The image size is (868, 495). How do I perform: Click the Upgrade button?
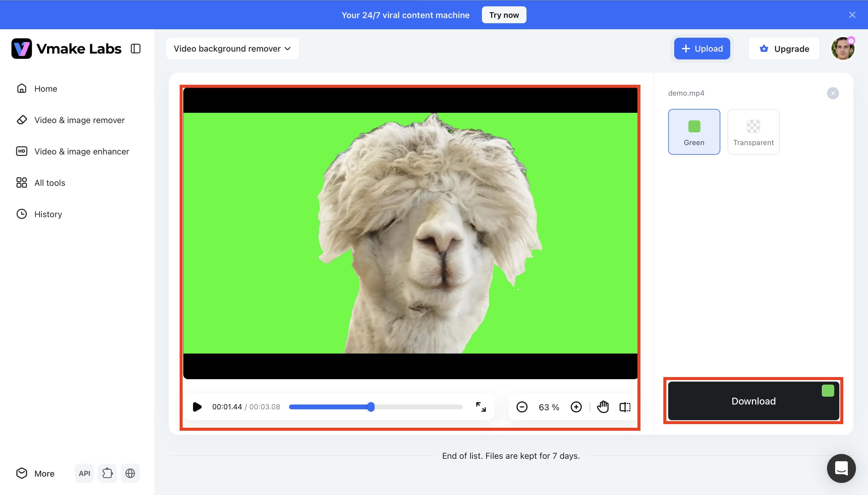click(x=784, y=49)
